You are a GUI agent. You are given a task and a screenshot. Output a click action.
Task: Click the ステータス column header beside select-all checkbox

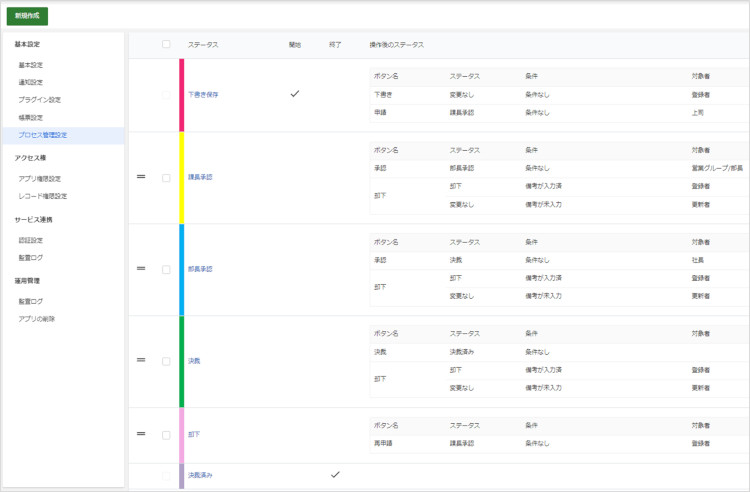point(203,44)
